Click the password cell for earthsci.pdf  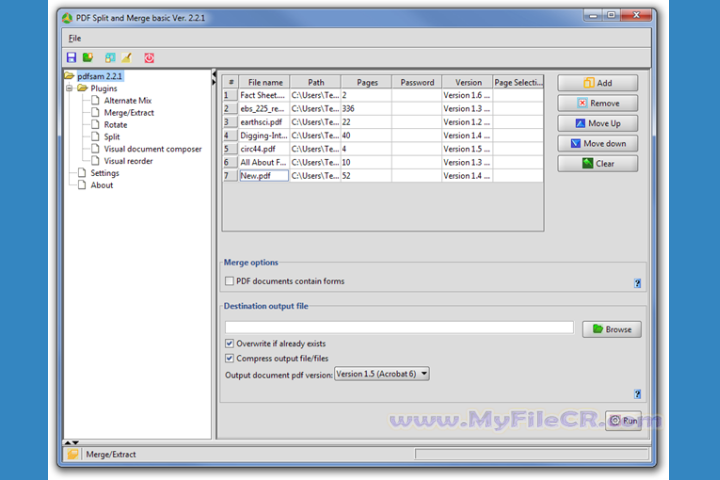tap(416, 122)
